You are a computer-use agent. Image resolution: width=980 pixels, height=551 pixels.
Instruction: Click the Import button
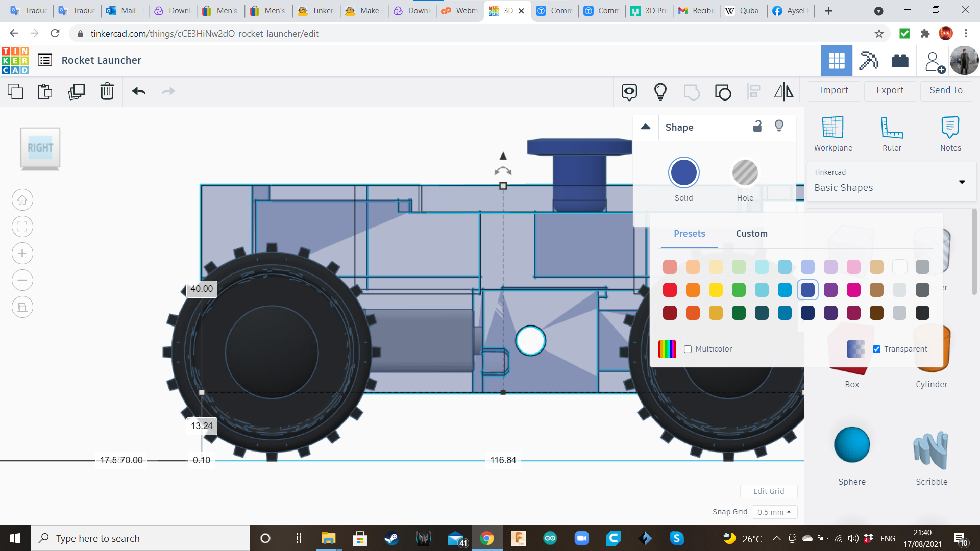pyautogui.click(x=834, y=91)
